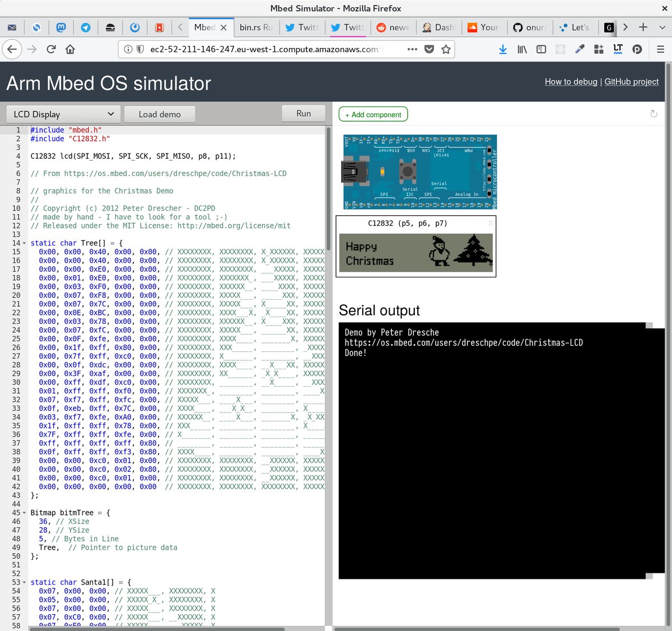Click line 4 C12832 lcd declaration
Screen dimensions: 672x631
click(x=133, y=156)
